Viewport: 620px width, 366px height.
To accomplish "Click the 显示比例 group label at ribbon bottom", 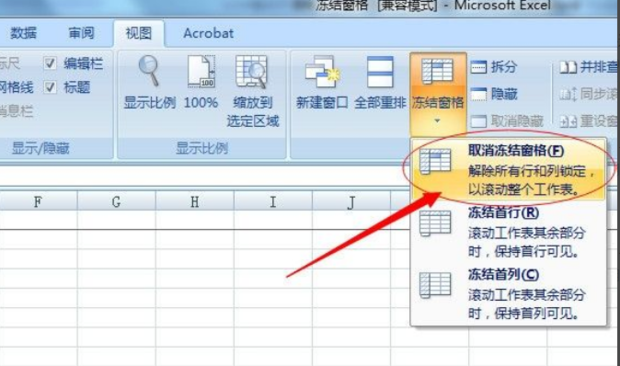I will coord(202,149).
